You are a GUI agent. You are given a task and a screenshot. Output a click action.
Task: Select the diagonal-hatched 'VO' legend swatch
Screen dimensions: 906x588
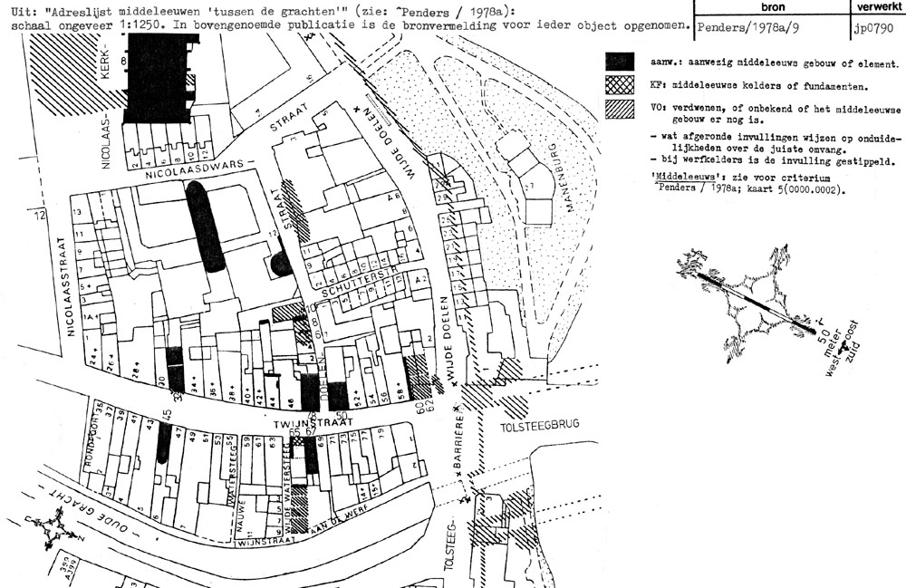click(x=622, y=111)
